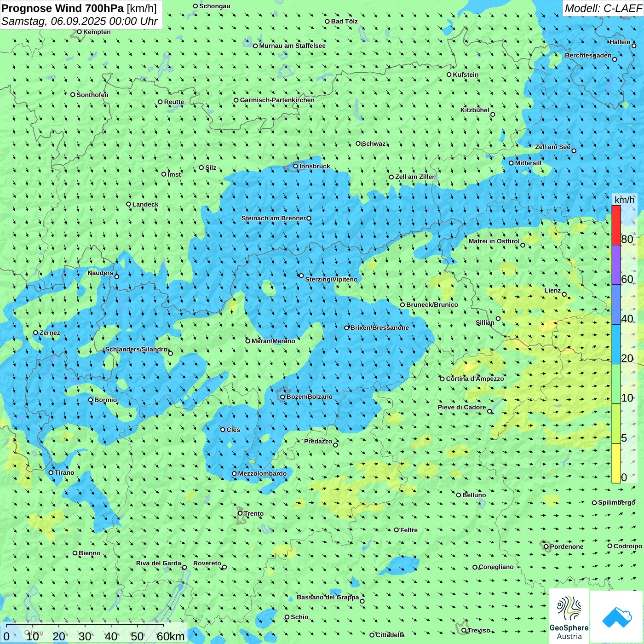This screenshot has width=644, height=644.
Task: Click the 'Nauders' label
Action: pos(100,273)
